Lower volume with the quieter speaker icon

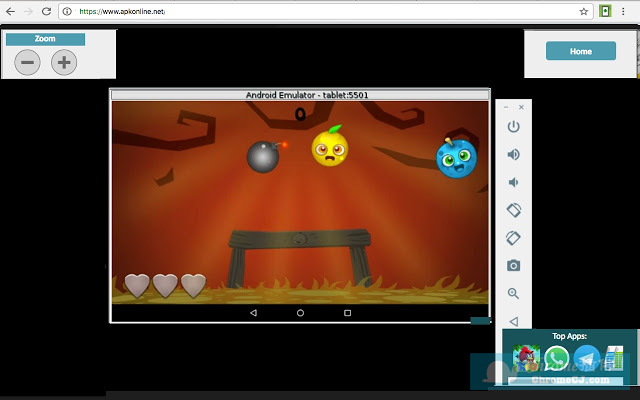[513, 182]
